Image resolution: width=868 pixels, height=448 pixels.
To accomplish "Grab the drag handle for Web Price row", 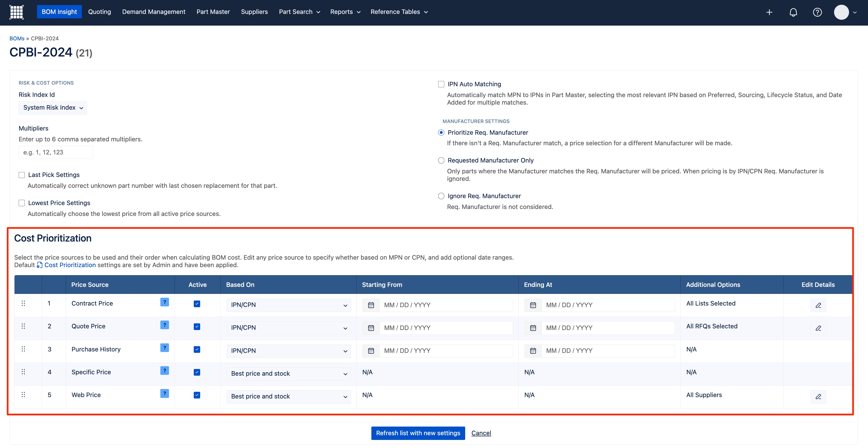I will click(x=23, y=395).
